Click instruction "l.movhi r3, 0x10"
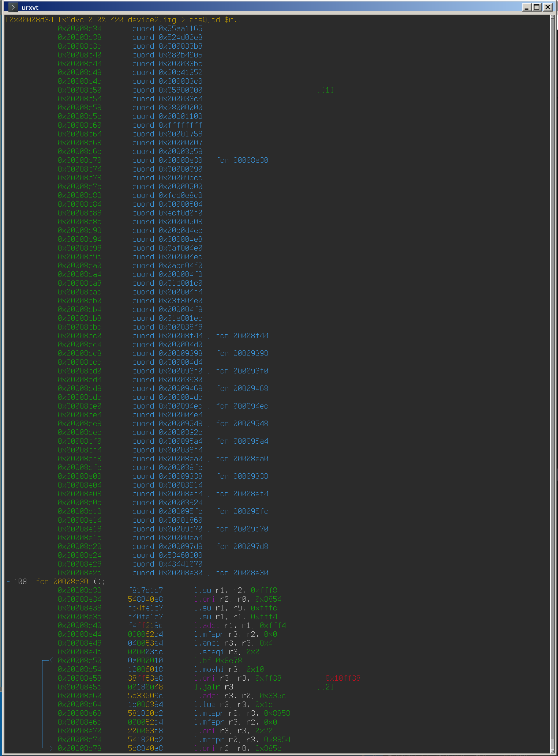 pos(229,669)
